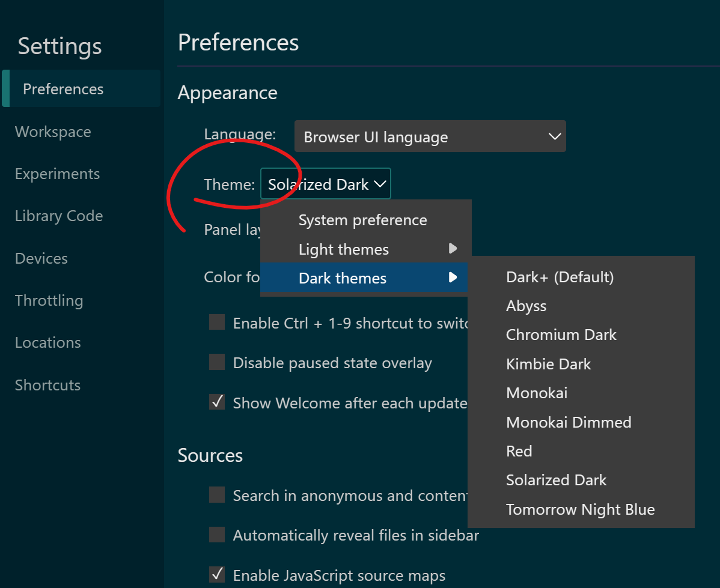Open the Browser UI language dropdown
720x588 pixels.
(430, 136)
